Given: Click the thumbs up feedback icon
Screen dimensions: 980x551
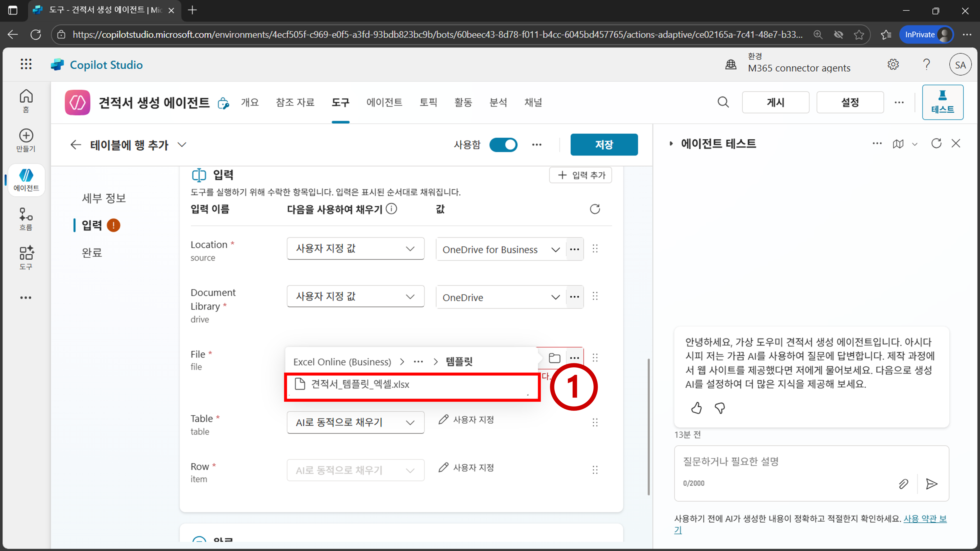Looking at the screenshot, I should coord(696,408).
